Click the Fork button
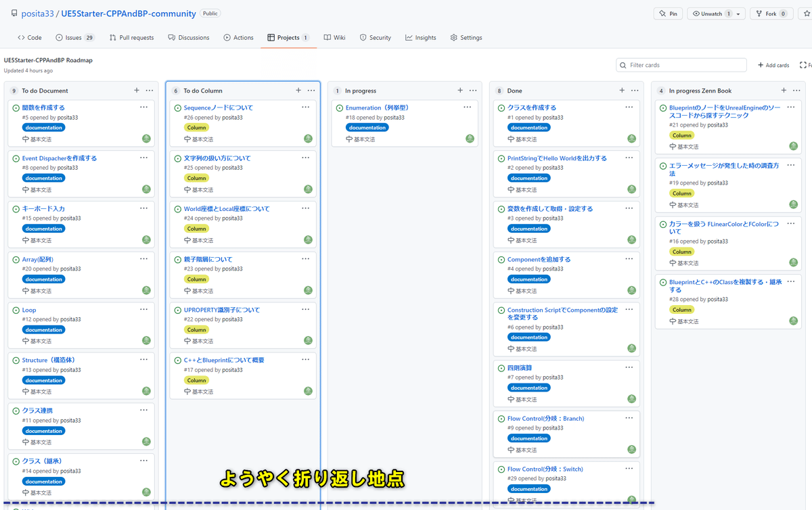Screen dimensions: 812x510 coord(771,14)
